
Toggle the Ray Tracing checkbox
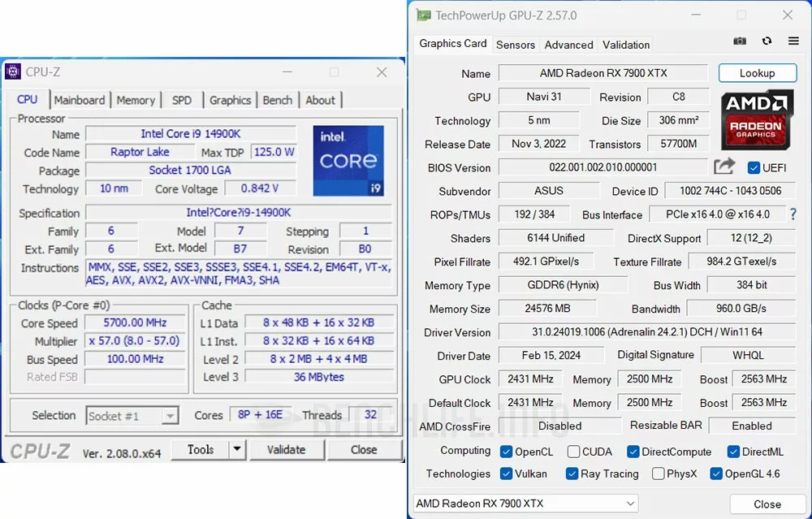(572, 474)
